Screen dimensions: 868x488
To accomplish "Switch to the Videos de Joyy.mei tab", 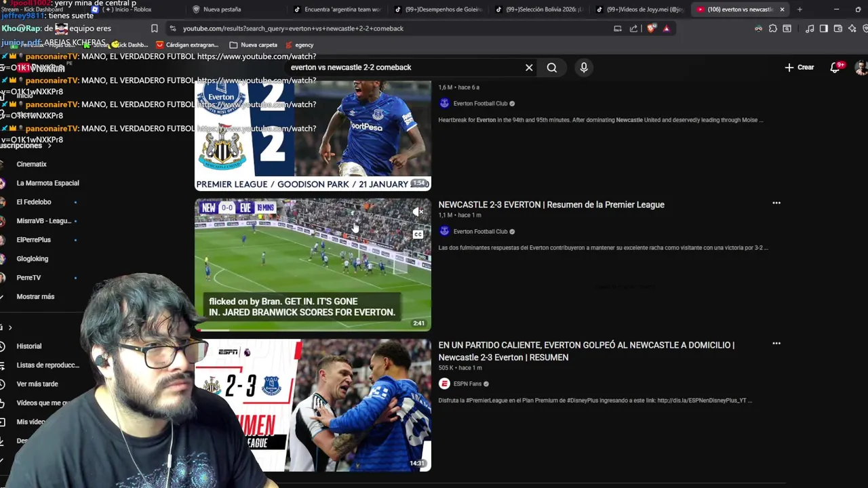I will 639,9.
